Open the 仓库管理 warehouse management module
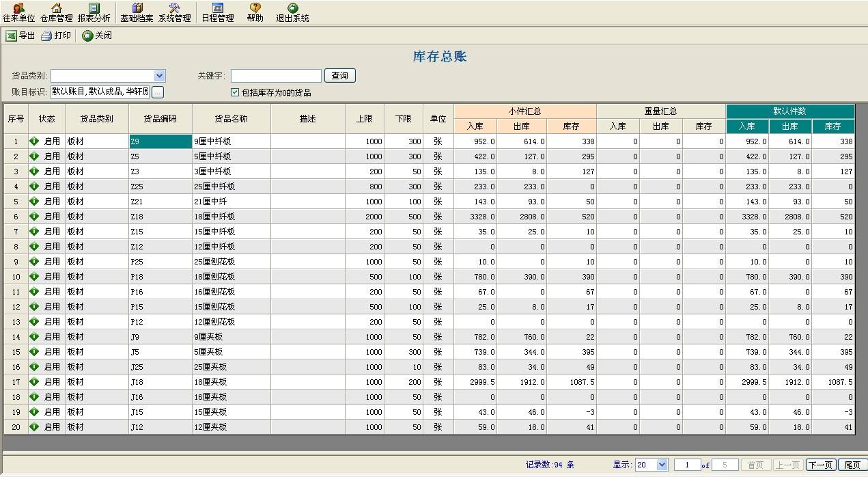Image resolution: width=868 pixels, height=477 pixels. pos(58,12)
